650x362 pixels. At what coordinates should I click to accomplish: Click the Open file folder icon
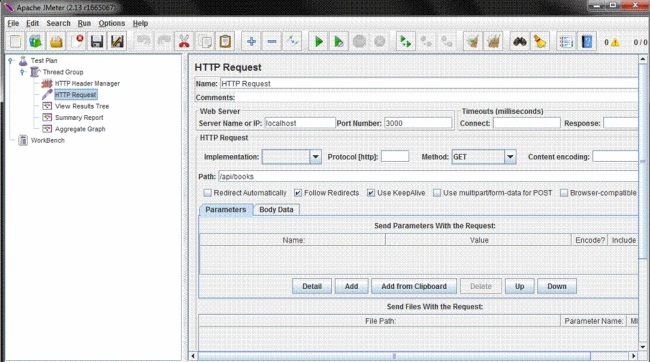pos(56,41)
